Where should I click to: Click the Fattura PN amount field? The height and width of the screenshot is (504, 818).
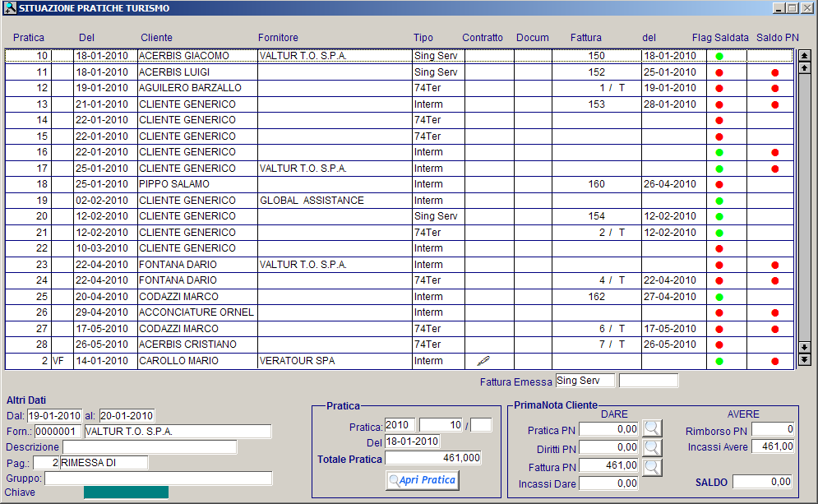609,465
